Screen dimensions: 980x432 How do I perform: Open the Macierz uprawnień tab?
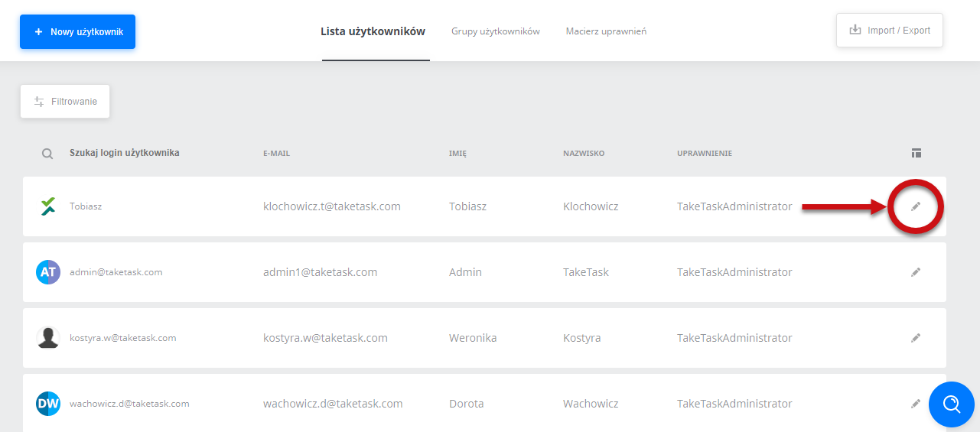(x=606, y=31)
